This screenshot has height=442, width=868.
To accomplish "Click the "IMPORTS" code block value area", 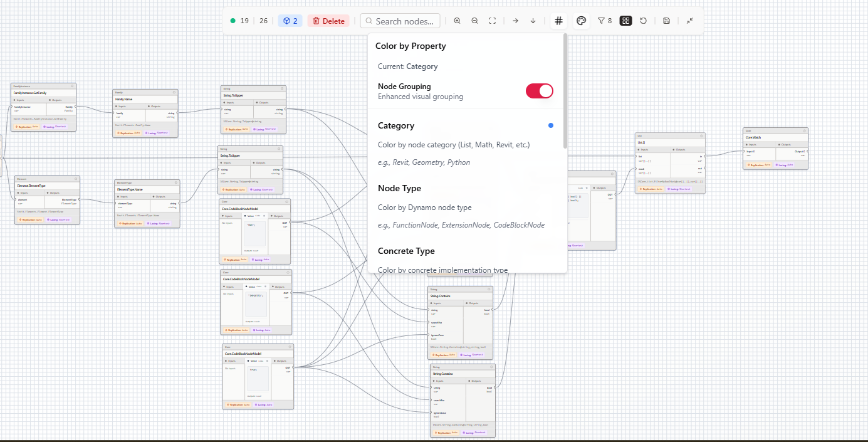I will coord(255,304).
